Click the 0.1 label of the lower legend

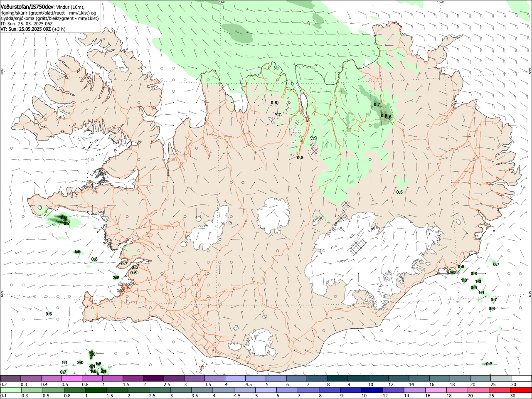(x=4, y=396)
